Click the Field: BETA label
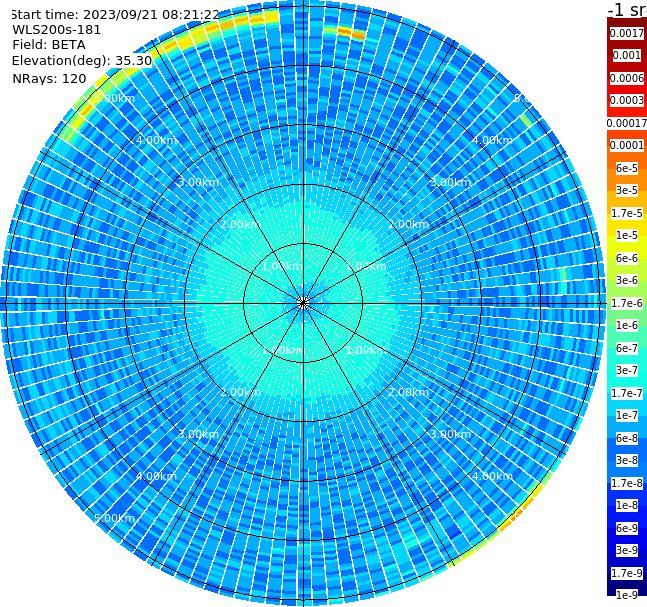 [x=49, y=45]
